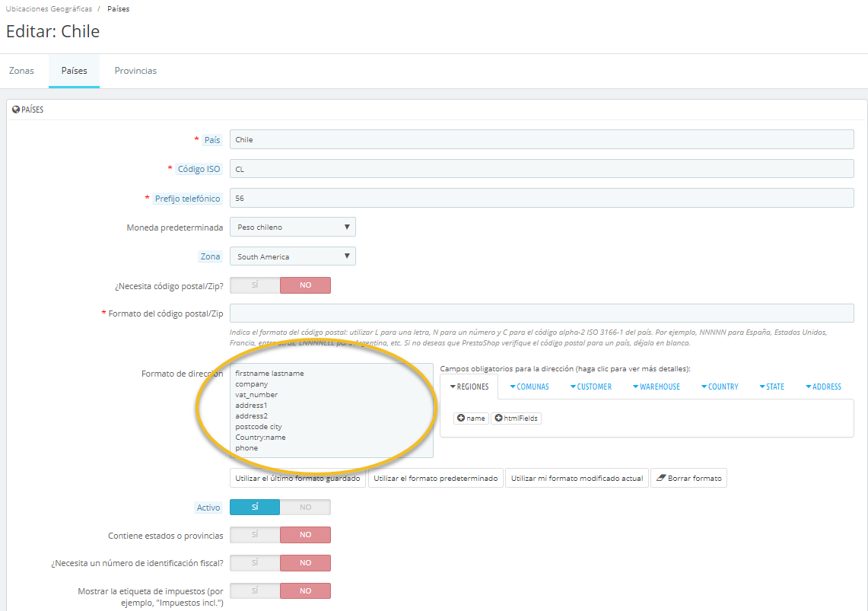The image size is (868, 611).
Task: Enable fiscal identification number SÍ option
Action: (x=255, y=563)
